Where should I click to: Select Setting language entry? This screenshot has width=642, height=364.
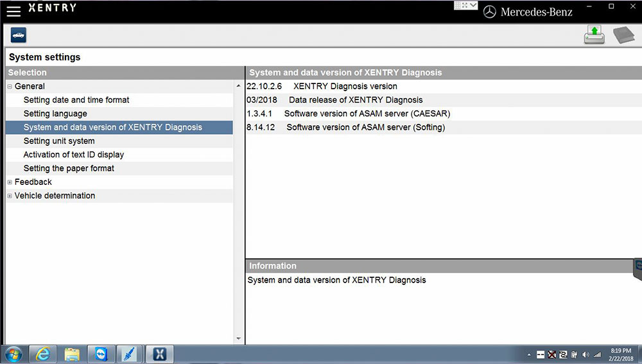[119, 114]
